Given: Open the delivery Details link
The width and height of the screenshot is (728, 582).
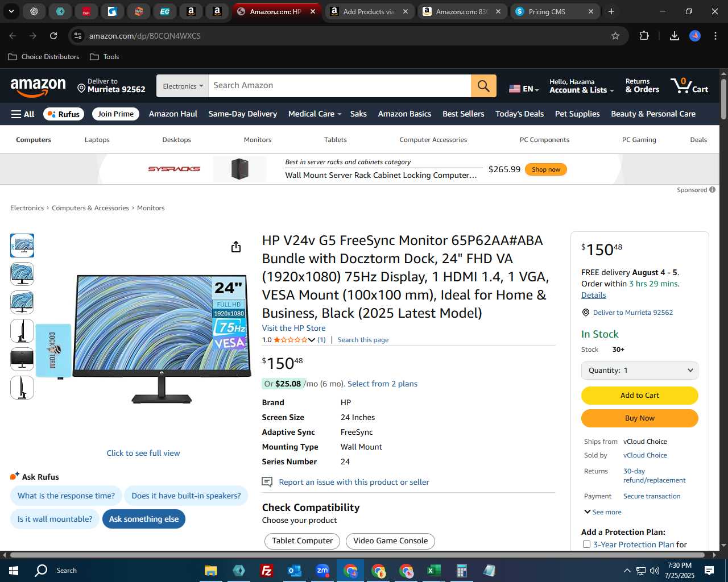Looking at the screenshot, I should pos(593,295).
